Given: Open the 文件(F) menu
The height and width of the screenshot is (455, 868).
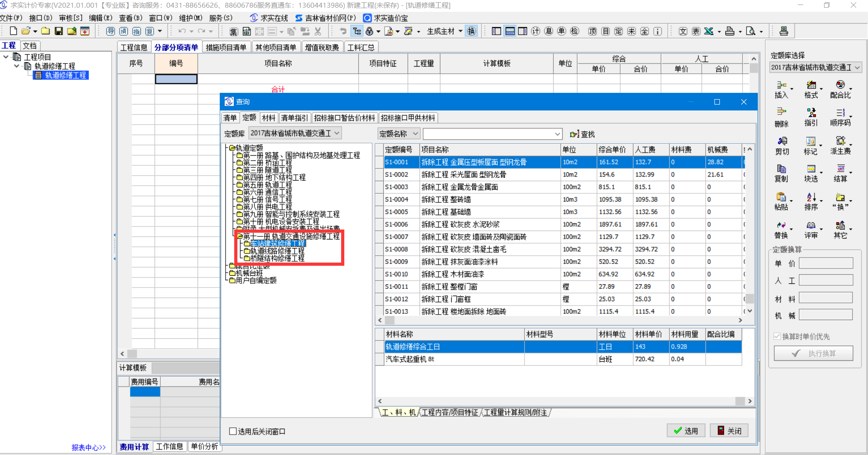Looking at the screenshot, I should [x=11, y=18].
